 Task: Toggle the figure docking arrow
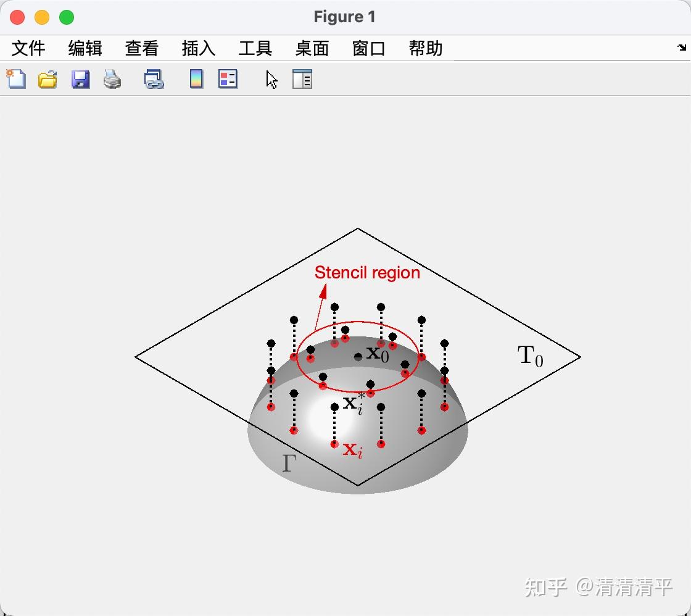[682, 48]
